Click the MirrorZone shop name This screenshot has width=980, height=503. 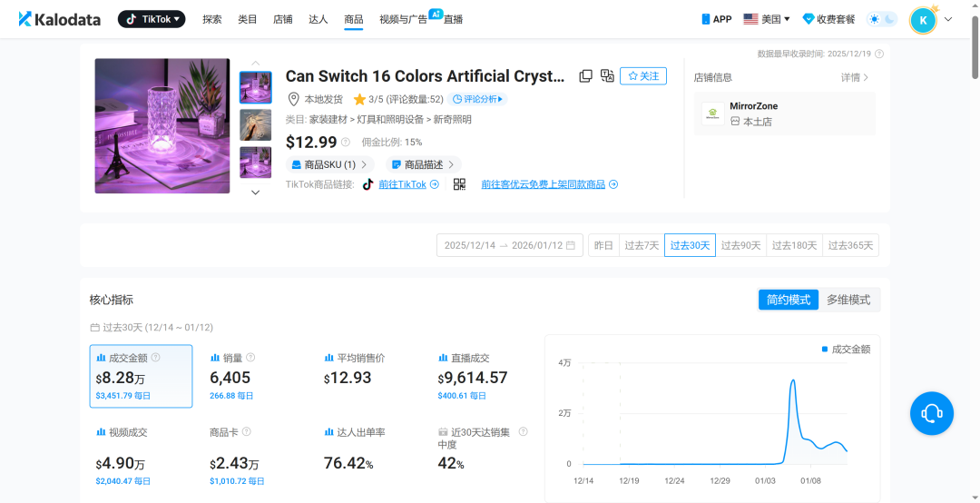coord(754,106)
